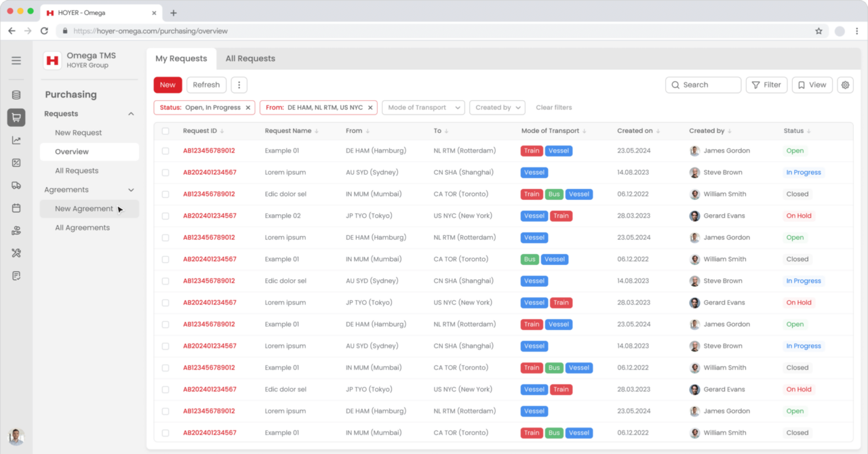Open the Mode of Transport filter dropdown
Image resolution: width=868 pixels, height=454 pixels.
coord(423,108)
